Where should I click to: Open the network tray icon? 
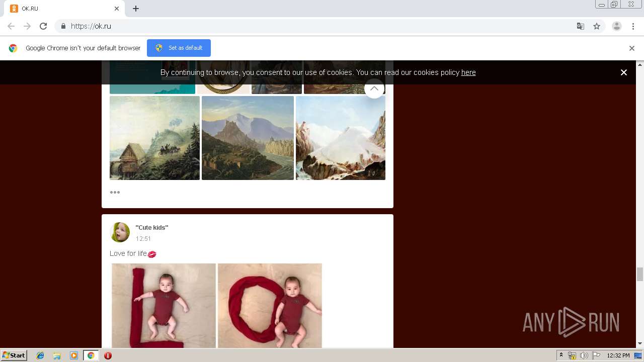572,355
